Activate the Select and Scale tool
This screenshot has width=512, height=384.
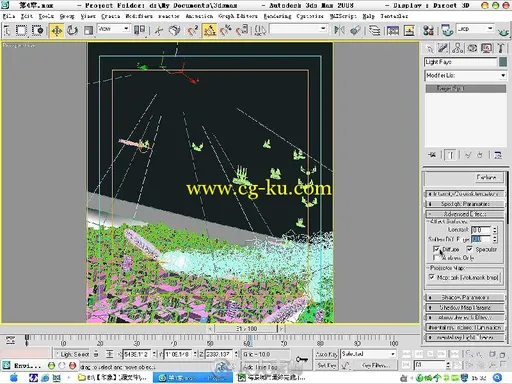(88, 31)
